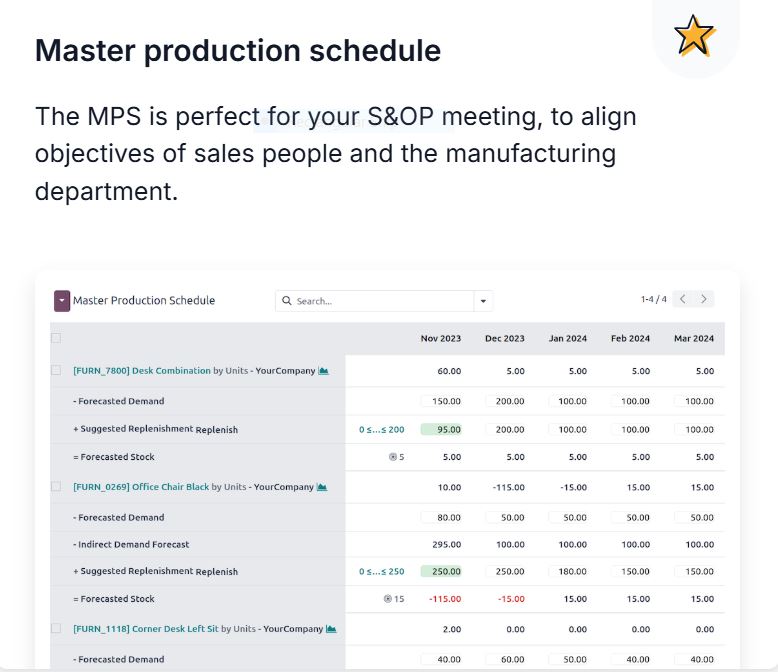
Task: Click the star favorite icon
Action: pyautogui.click(x=694, y=37)
